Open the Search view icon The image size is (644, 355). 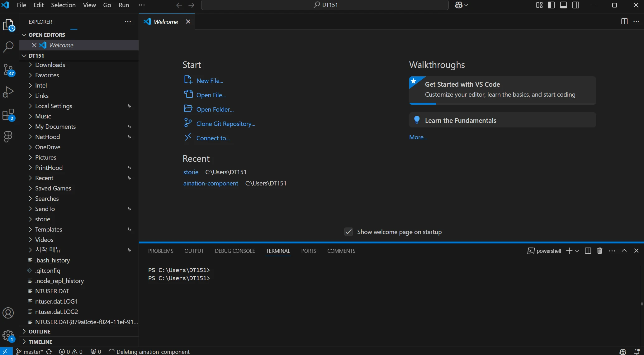(x=8, y=47)
